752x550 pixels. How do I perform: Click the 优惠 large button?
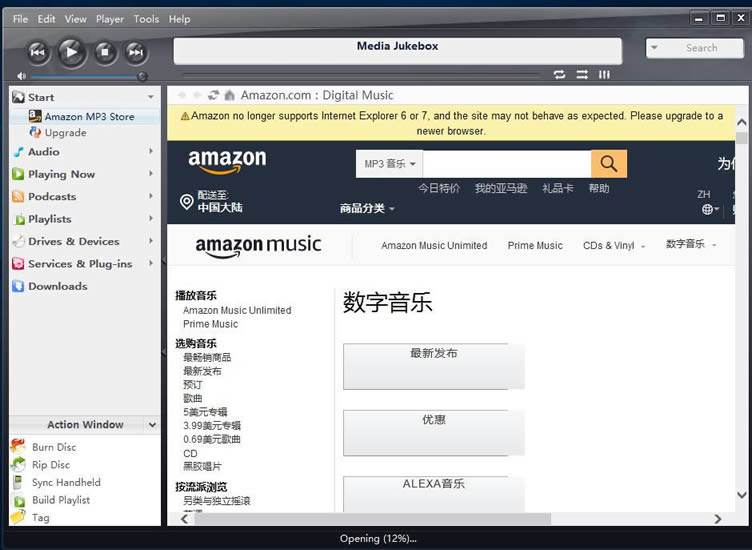pyautogui.click(x=434, y=433)
